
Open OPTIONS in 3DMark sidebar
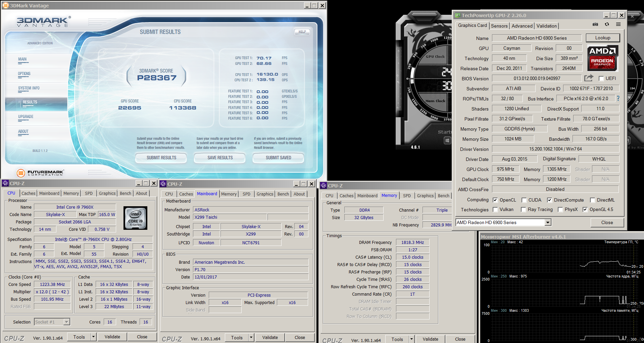[24, 74]
